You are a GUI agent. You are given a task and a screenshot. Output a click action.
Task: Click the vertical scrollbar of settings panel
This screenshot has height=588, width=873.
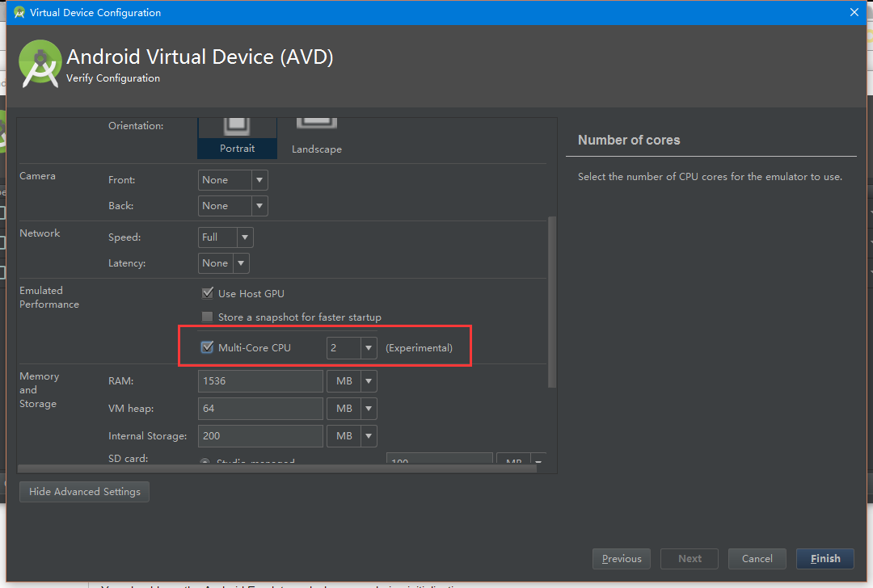coord(552,300)
